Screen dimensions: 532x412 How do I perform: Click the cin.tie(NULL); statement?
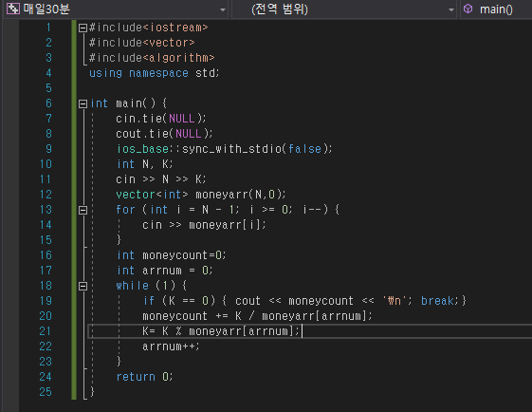point(161,119)
